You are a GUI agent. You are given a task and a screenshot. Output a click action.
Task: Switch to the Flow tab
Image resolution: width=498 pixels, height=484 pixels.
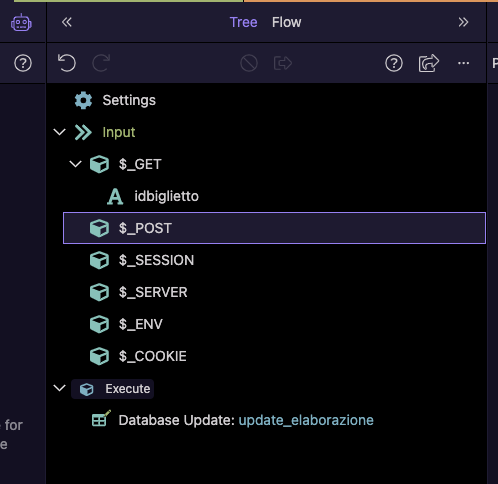click(286, 22)
